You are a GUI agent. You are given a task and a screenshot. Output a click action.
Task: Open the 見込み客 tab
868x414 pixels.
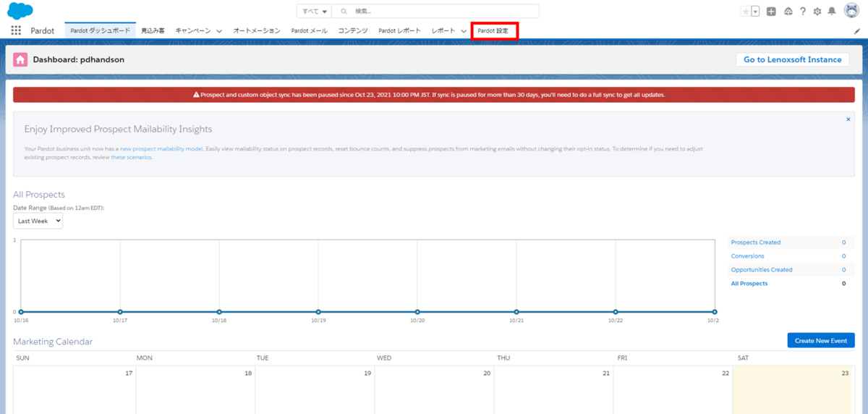(153, 30)
